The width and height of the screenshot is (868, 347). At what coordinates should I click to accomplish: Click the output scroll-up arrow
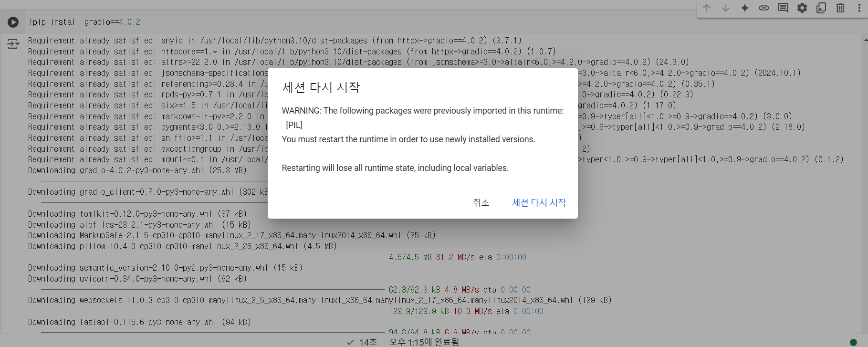tap(865, 41)
